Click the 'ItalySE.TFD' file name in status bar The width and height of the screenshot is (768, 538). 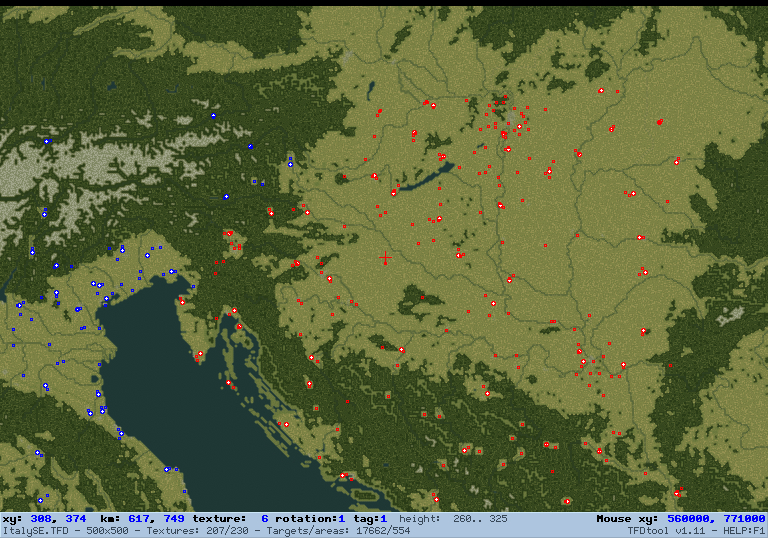(x=36, y=531)
